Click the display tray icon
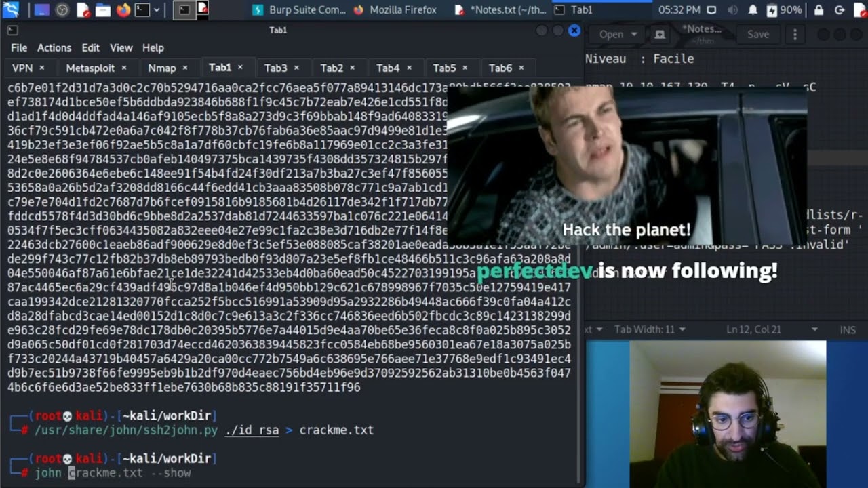Viewport: 868px width, 488px height. pos(711,9)
